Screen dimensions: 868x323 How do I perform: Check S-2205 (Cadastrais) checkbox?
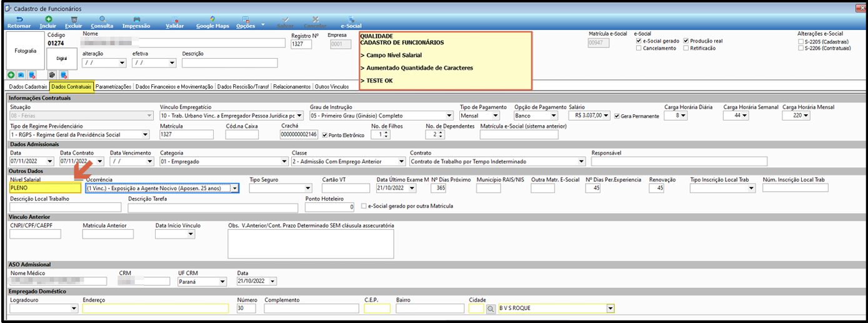pos(801,41)
